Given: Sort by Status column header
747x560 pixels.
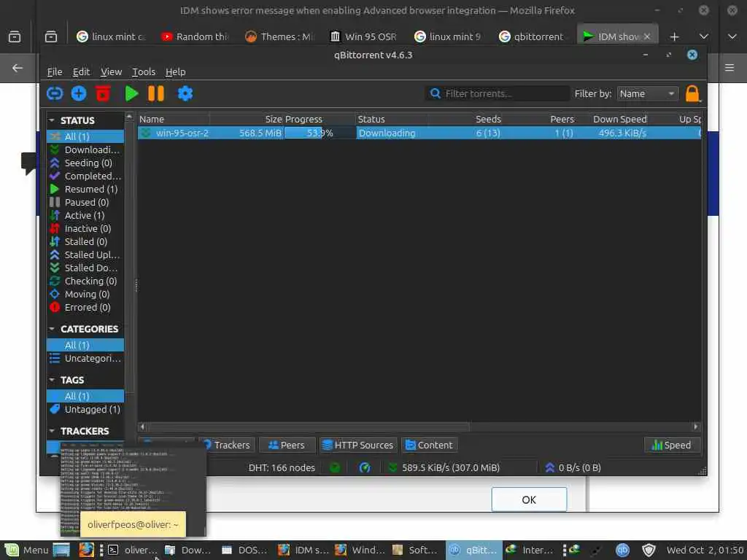Looking at the screenshot, I should pyautogui.click(x=391, y=119).
